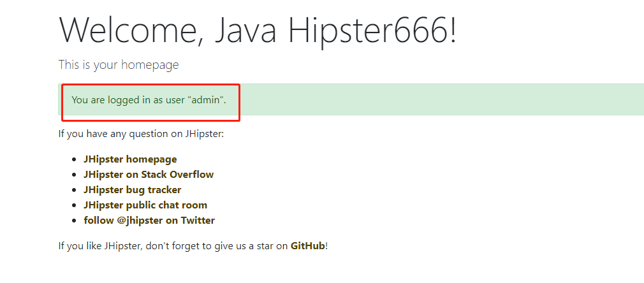The height and width of the screenshot is (283, 644).
Task: Open the JHipster homepage link
Action: pyautogui.click(x=130, y=159)
